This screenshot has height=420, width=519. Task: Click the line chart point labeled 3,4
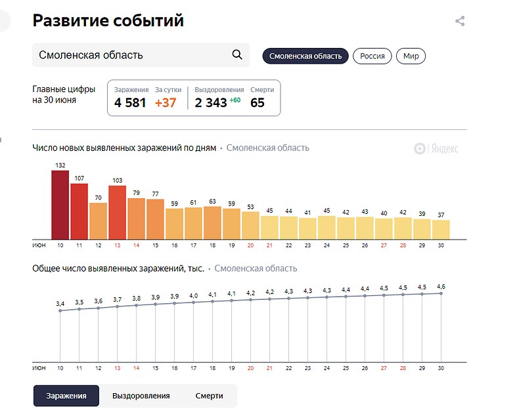coord(60,311)
